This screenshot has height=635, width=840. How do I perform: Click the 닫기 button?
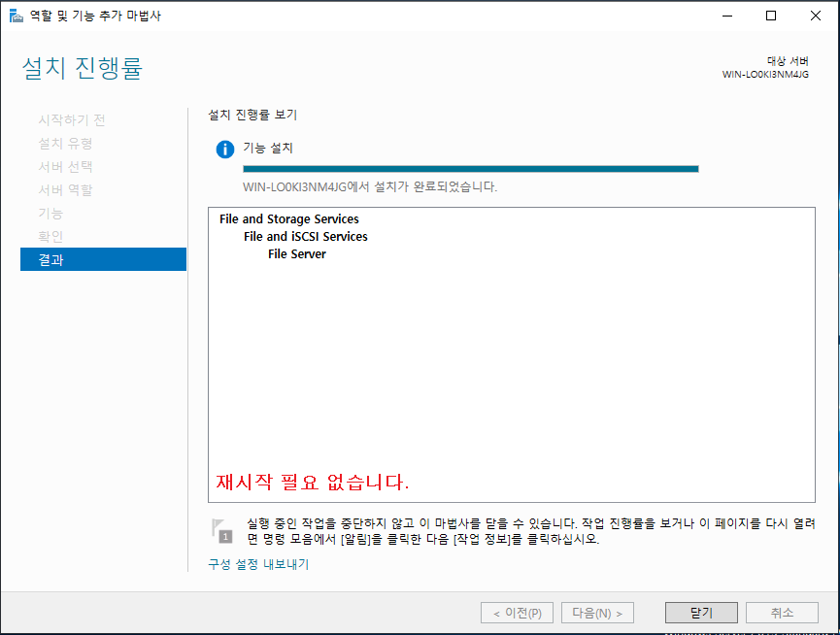pos(701,613)
